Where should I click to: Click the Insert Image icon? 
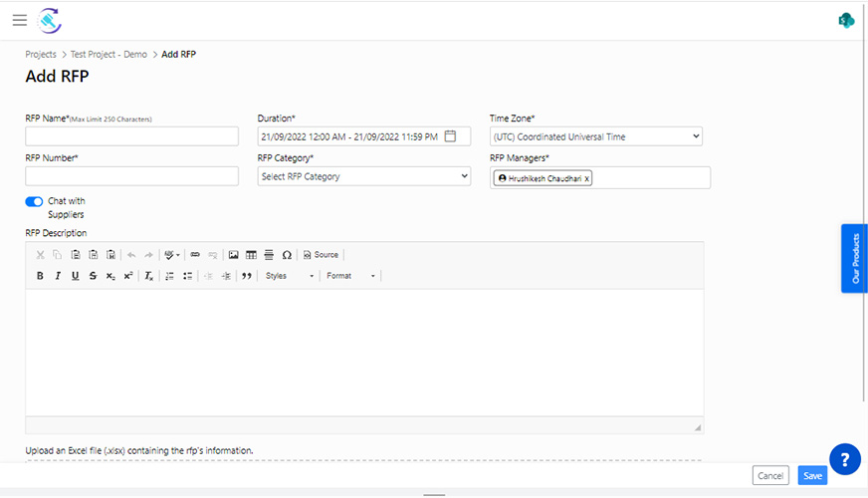point(234,255)
